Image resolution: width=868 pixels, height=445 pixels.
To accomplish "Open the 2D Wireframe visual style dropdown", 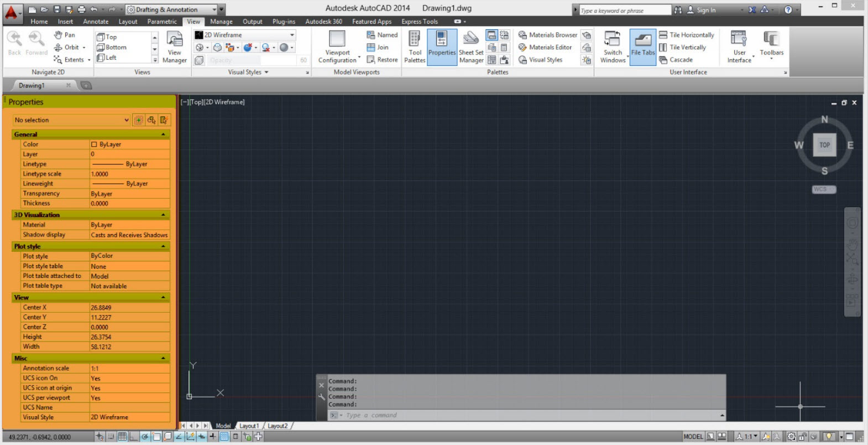I will [x=245, y=35].
